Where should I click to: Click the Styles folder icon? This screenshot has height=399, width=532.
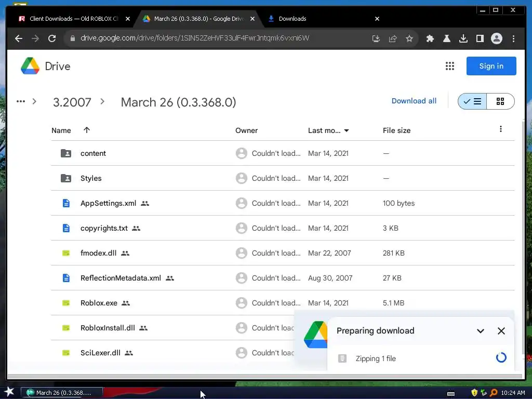[66, 178]
